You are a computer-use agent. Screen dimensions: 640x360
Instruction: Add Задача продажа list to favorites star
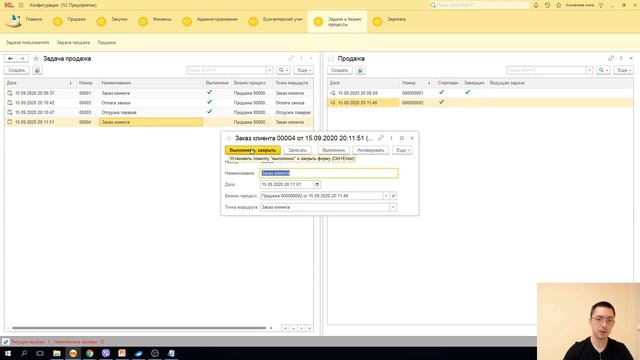pos(36,59)
